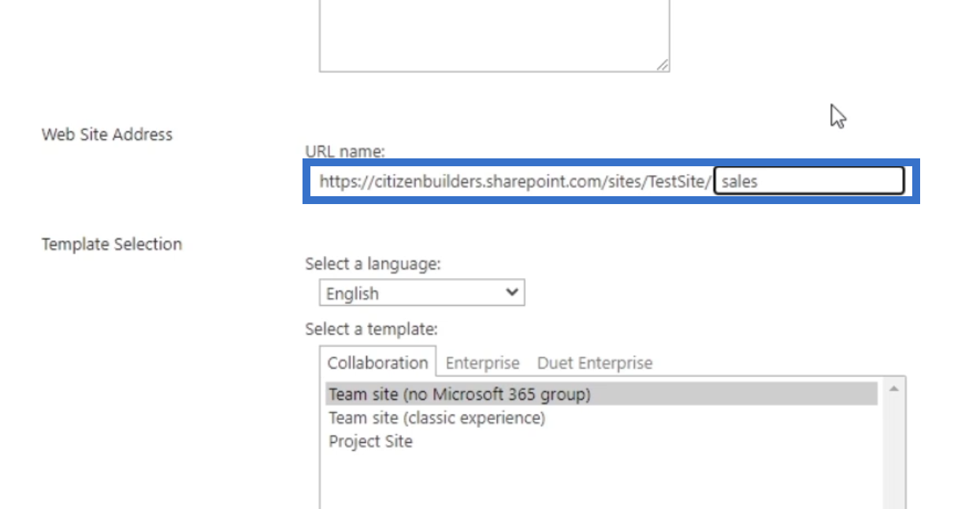Click the description textarea resize grip
Image resolution: width=980 pixels, height=509 pixels.
point(663,65)
